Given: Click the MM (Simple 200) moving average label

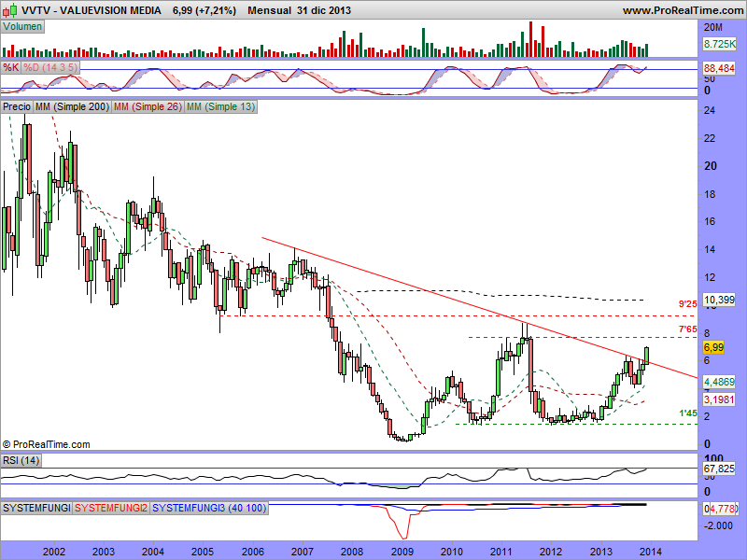Looking at the screenshot, I should pyautogui.click(x=72, y=106).
